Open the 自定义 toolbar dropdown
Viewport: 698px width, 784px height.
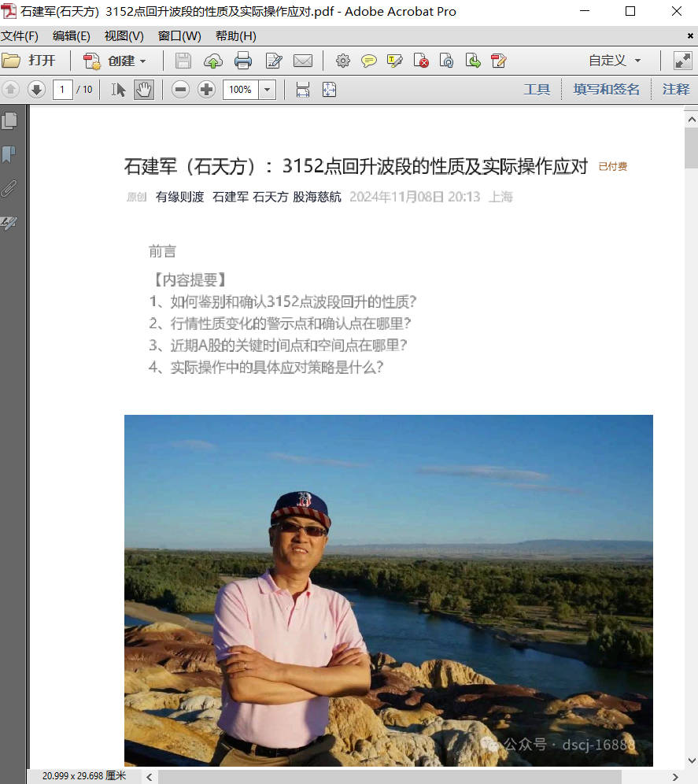[x=615, y=61]
